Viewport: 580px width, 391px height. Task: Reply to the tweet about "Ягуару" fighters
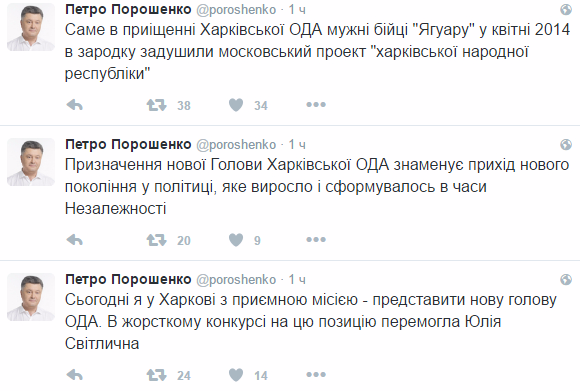[74, 105]
